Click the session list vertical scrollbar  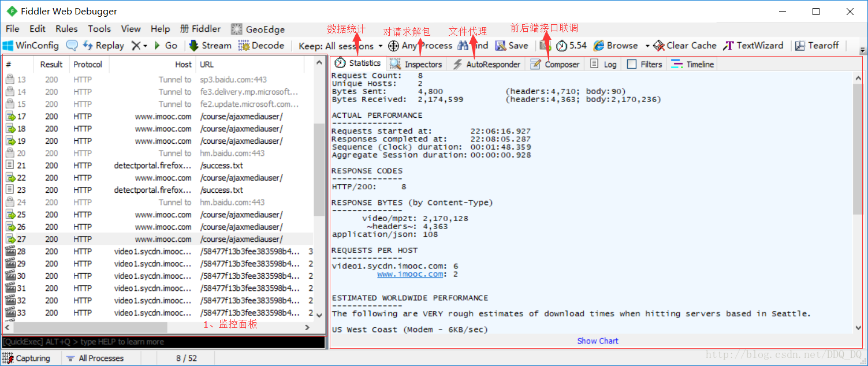pyautogui.click(x=319, y=169)
